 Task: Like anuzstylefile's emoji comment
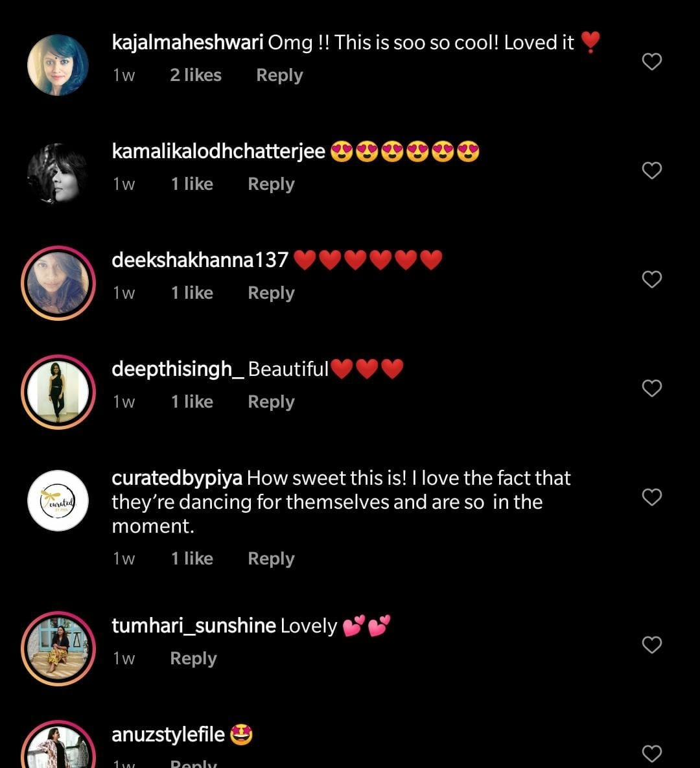coord(651,753)
